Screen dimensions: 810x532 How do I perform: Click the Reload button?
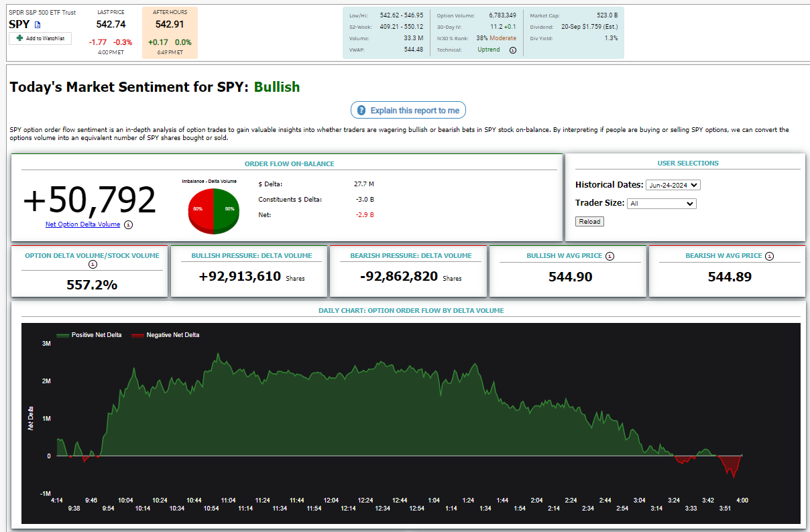pos(589,221)
